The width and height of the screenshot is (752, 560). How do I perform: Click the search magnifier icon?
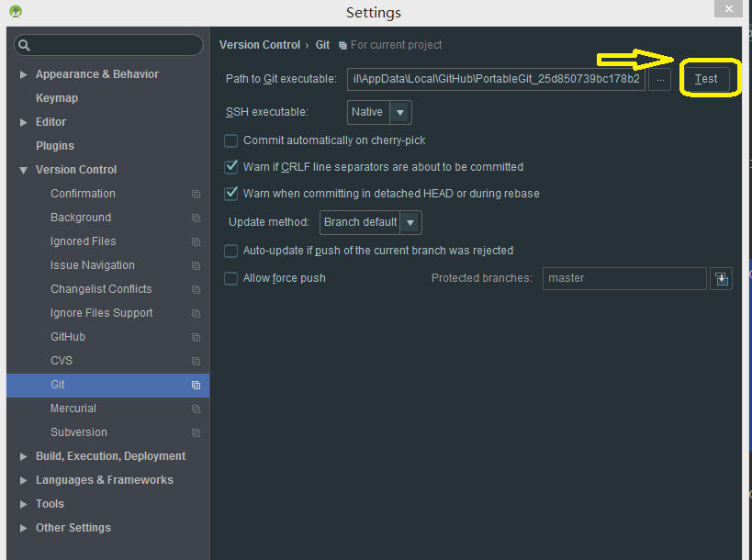pos(24,46)
